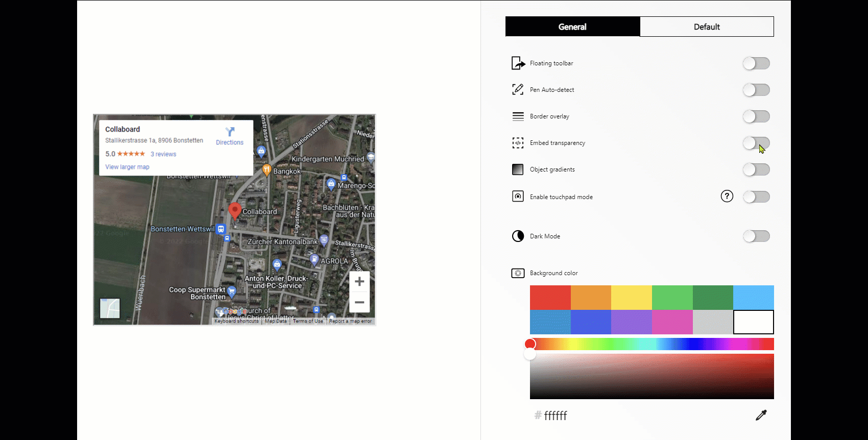Enable the touchpad mode switch
The height and width of the screenshot is (440, 868).
tap(756, 197)
